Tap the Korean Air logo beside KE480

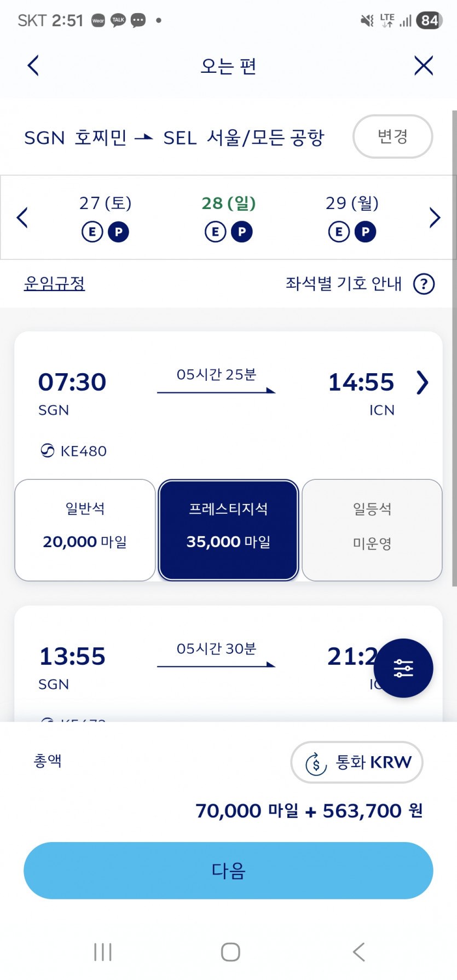point(48,451)
